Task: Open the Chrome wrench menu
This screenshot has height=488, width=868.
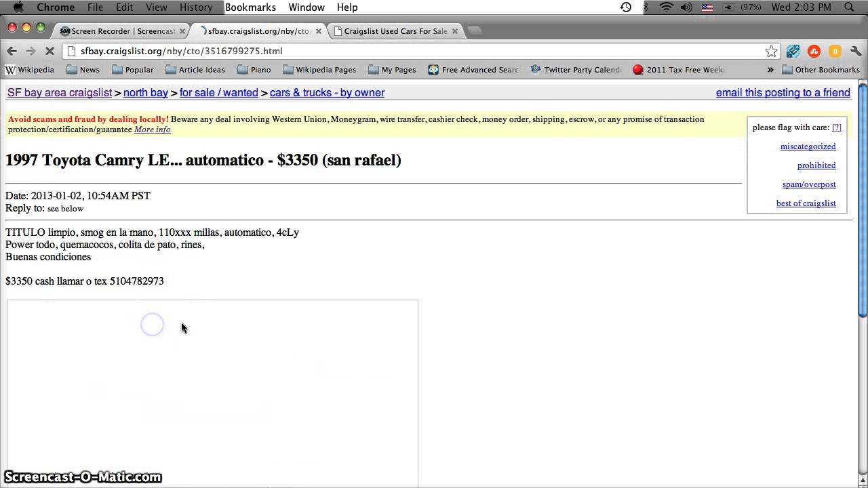Action: (856, 51)
